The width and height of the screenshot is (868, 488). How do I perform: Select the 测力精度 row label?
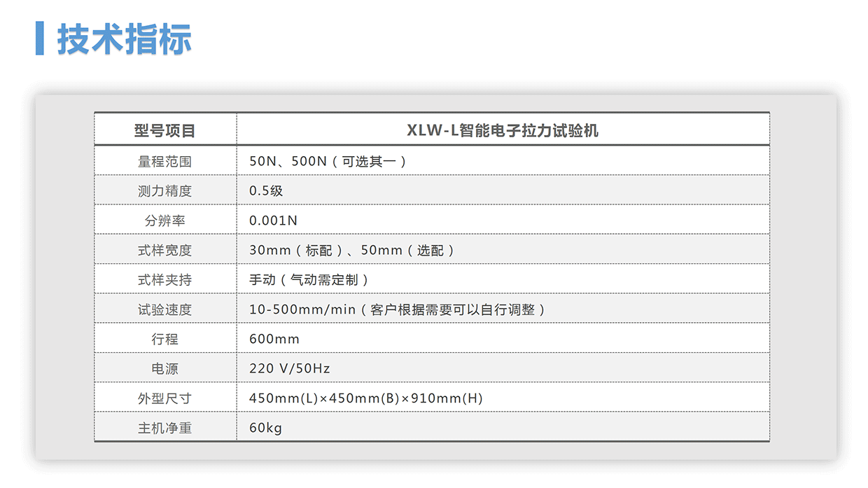coord(165,190)
